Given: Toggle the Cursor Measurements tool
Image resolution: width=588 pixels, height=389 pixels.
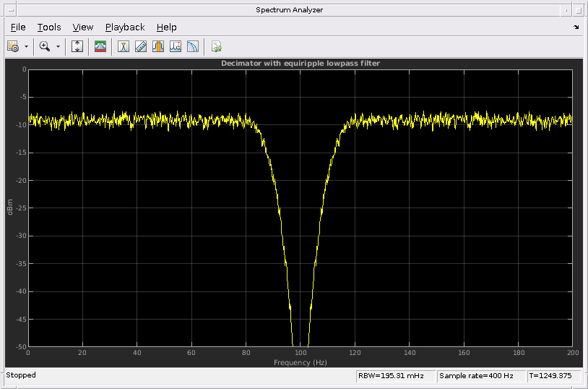Looking at the screenshot, I should [x=124, y=46].
